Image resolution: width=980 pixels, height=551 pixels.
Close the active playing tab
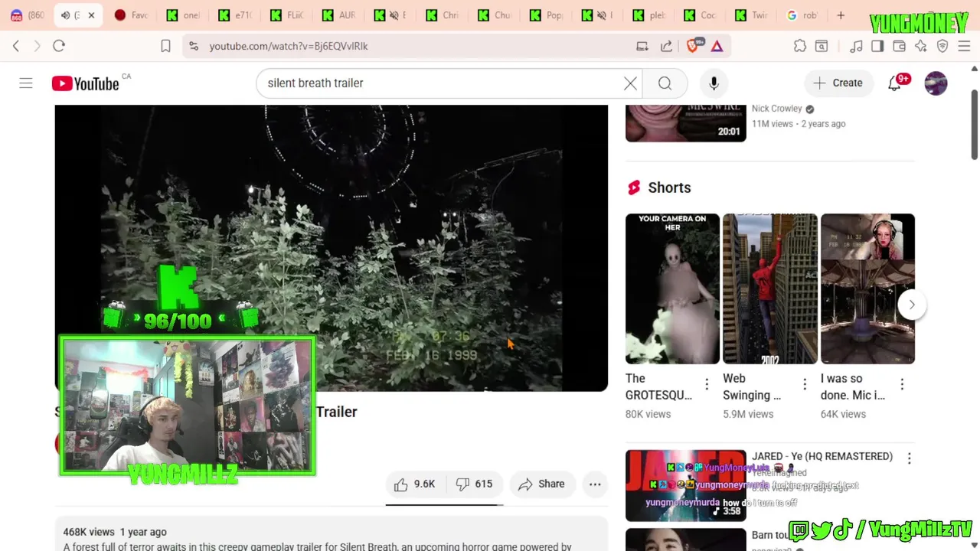click(91, 15)
